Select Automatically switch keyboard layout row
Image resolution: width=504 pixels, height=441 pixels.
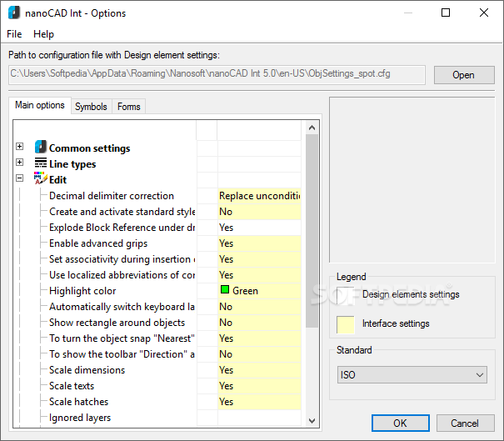coord(122,307)
